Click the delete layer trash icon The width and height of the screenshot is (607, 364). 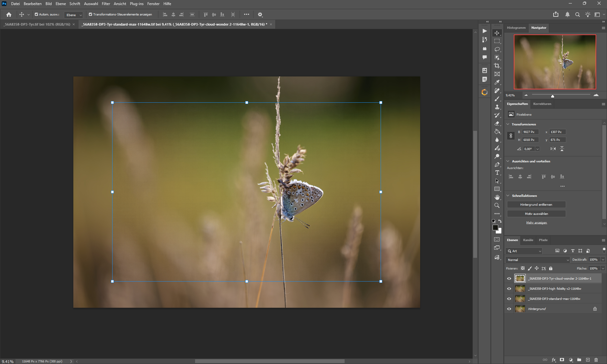click(x=596, y=360)
